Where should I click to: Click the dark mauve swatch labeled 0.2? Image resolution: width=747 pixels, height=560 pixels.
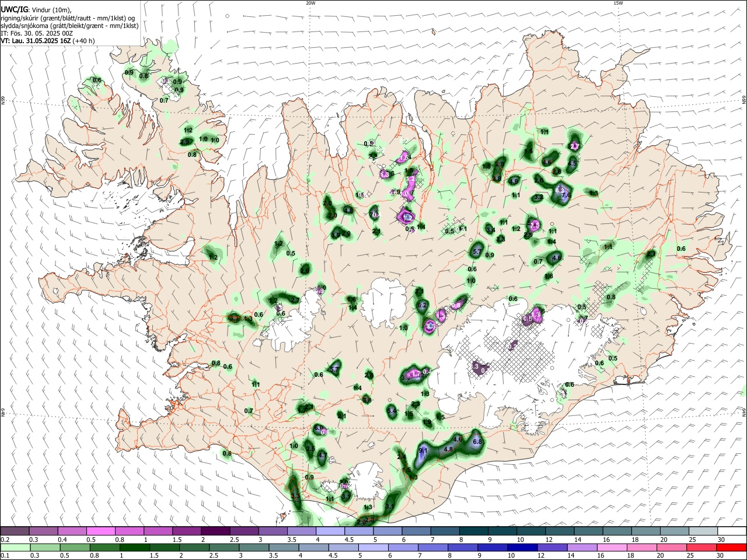[15, 531]
